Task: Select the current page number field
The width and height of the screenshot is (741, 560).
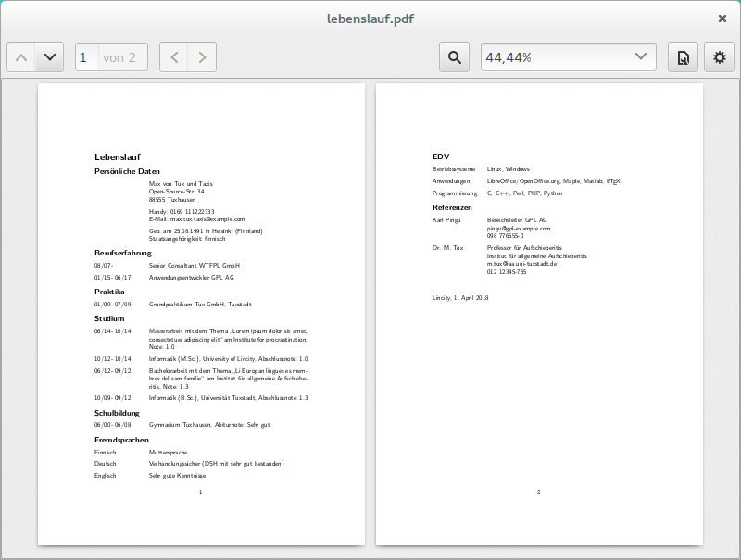Action: [84, 57]
